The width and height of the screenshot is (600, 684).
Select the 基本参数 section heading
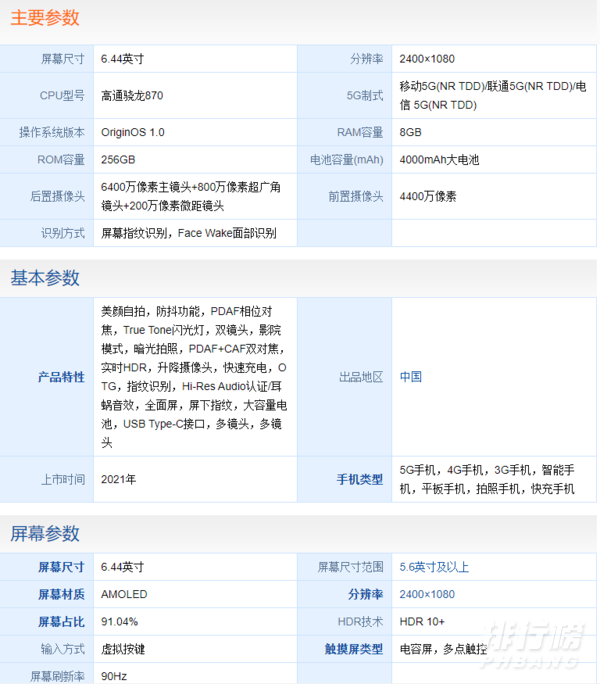pyautogui.click(x=45, y=278)
